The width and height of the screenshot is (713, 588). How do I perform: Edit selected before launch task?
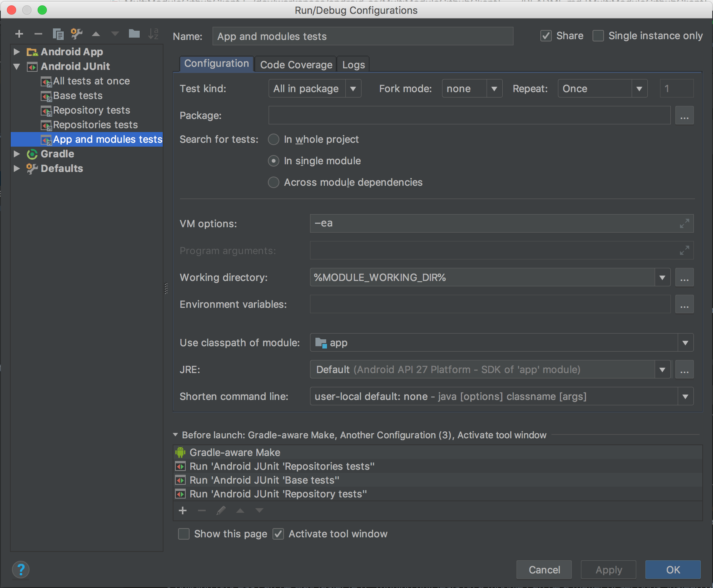221,510
